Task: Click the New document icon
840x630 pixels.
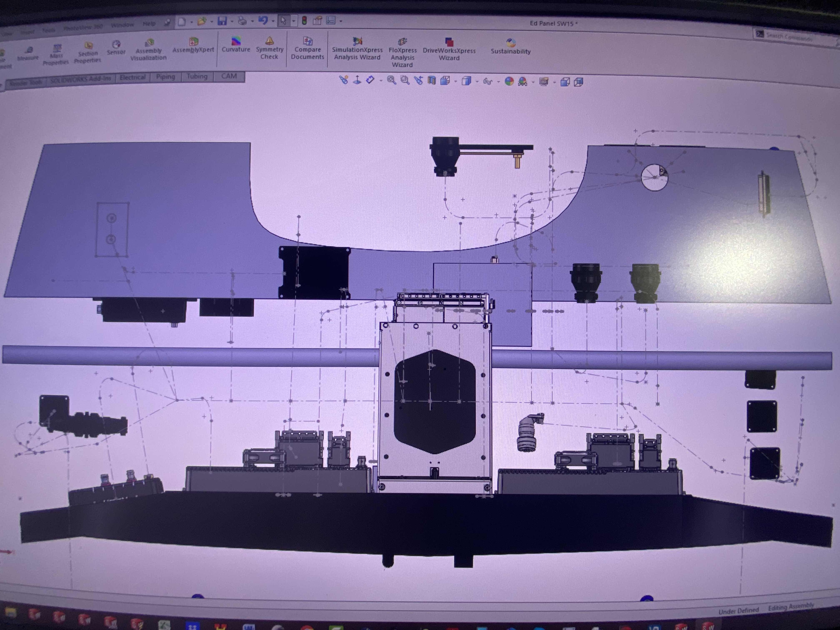Action: (x=182, y=22)
